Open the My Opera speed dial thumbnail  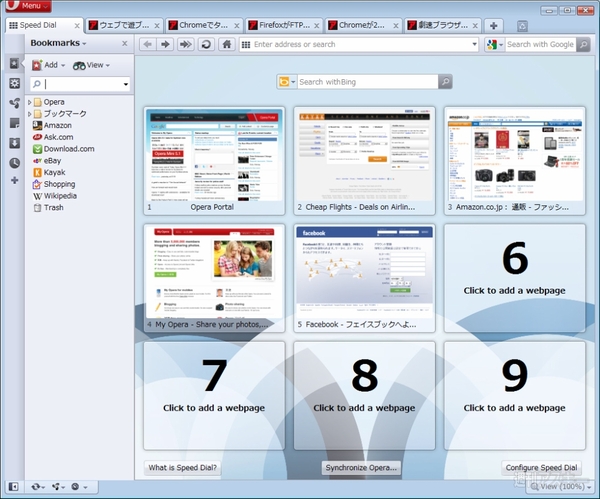(214, 278)
